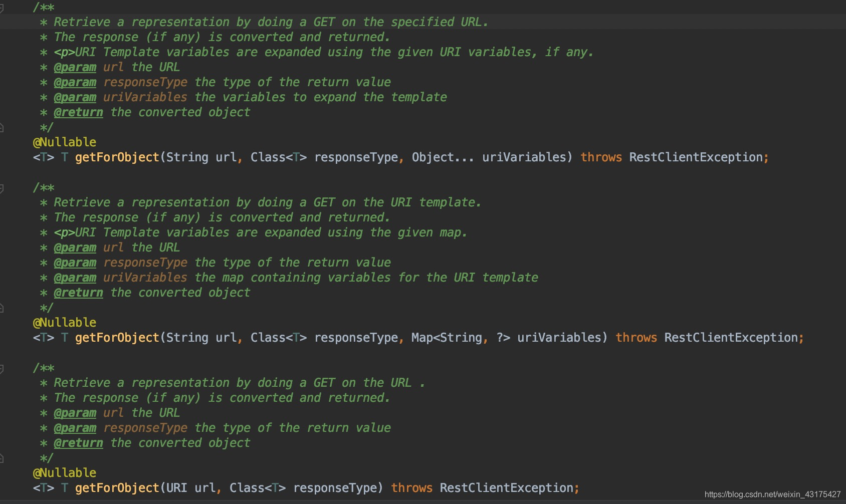Screen dimensions: 846x504
Task: Click '@param' before 'the variables to expand the template'
Action: (x=75, y=97)
